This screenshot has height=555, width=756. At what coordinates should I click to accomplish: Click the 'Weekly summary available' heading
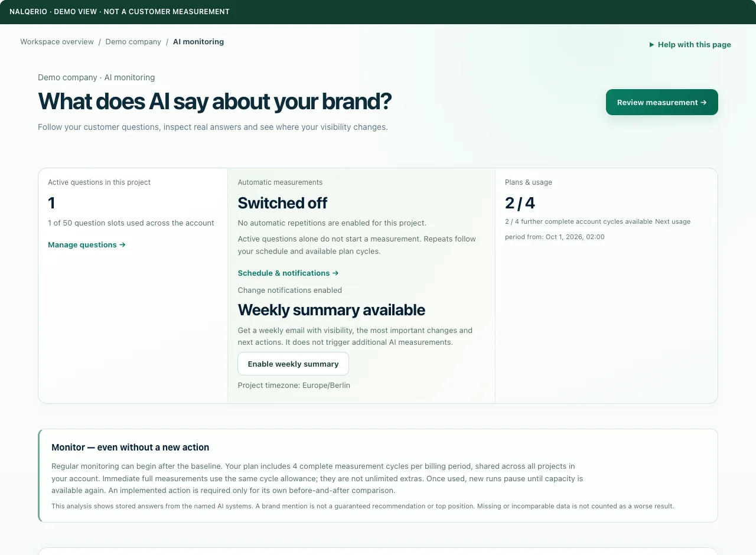331,310
